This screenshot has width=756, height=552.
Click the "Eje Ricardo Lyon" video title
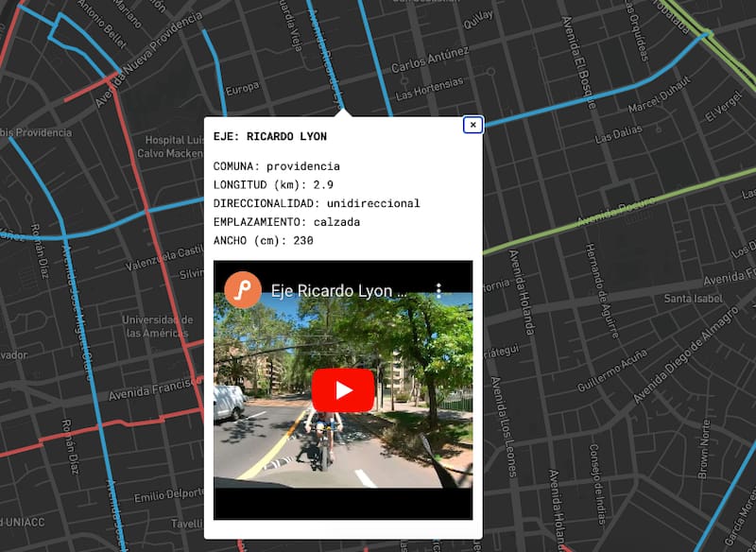339,290
